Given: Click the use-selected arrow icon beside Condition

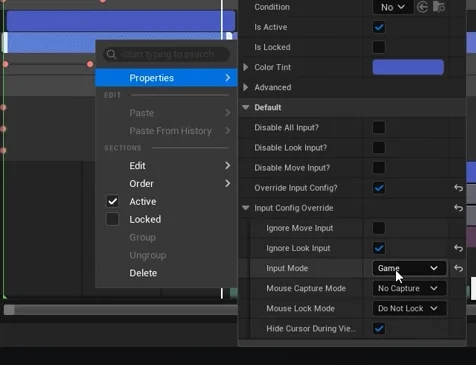Looking at the screenshot, I should point(422,7).
